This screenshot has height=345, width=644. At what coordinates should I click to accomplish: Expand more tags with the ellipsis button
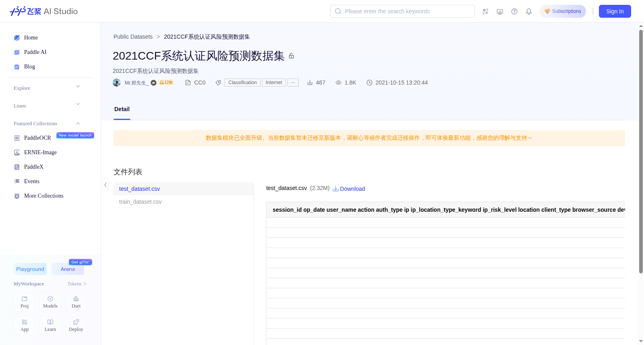[x=293, y=83]
